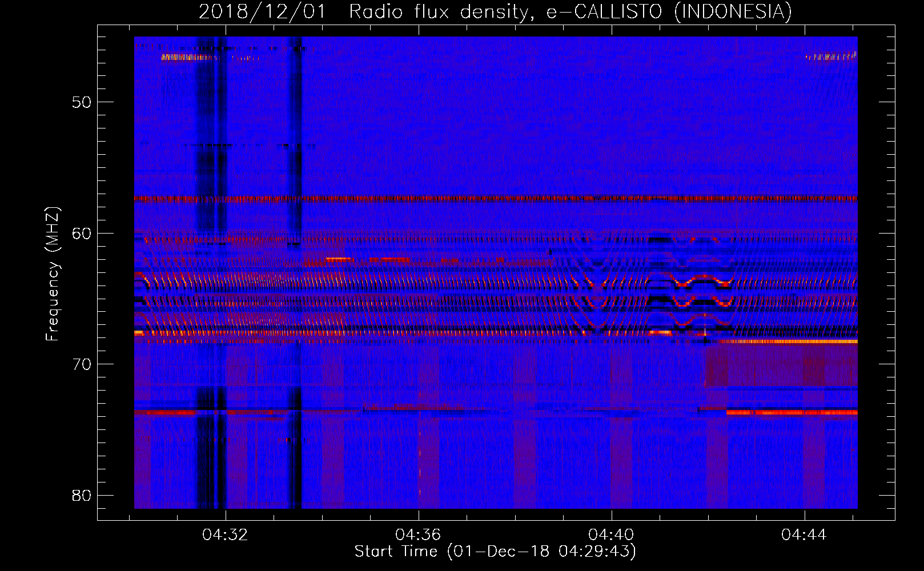Click the frequency tick label '60'

pos(82,233)
